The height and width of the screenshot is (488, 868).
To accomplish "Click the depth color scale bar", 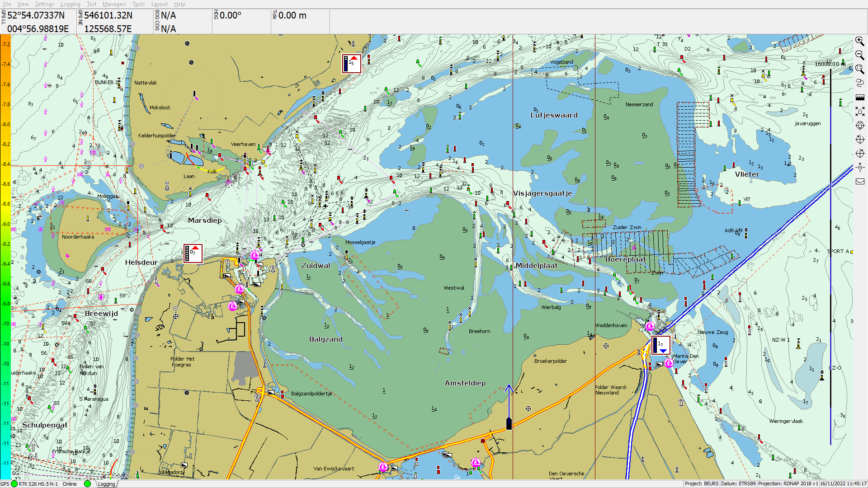I will tap(5, 253).
